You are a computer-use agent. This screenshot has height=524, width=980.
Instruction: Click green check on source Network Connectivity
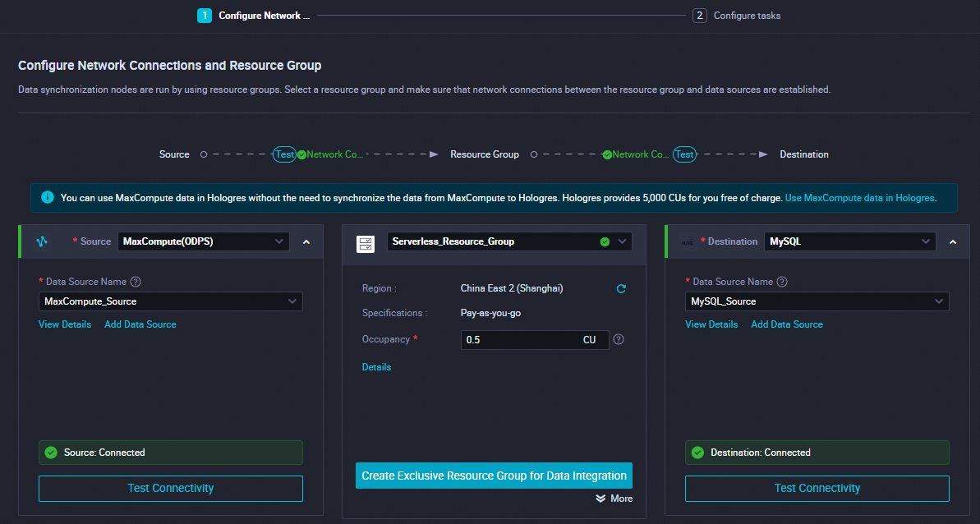(x=301, y=154)
